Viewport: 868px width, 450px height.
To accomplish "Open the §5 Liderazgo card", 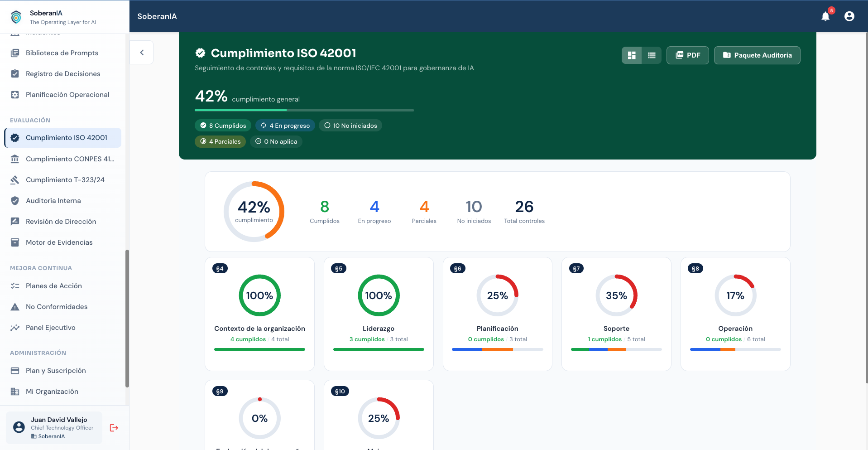I will pos(379,314).
